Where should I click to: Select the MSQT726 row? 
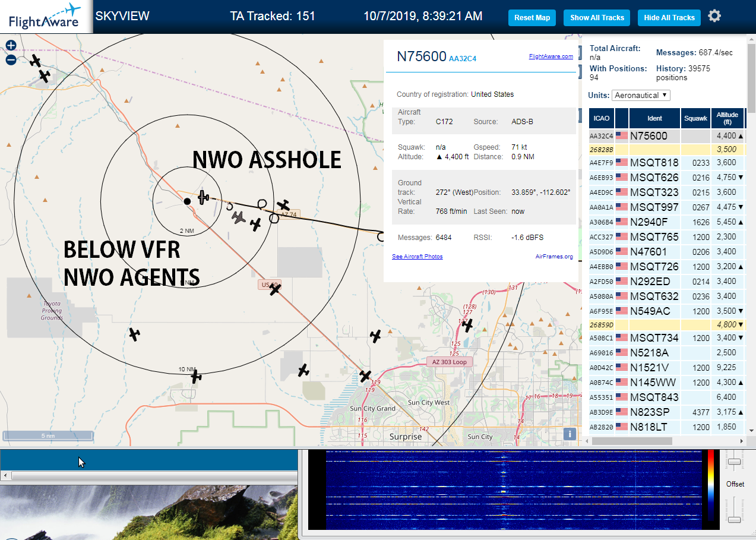click(x=667, y=267)
